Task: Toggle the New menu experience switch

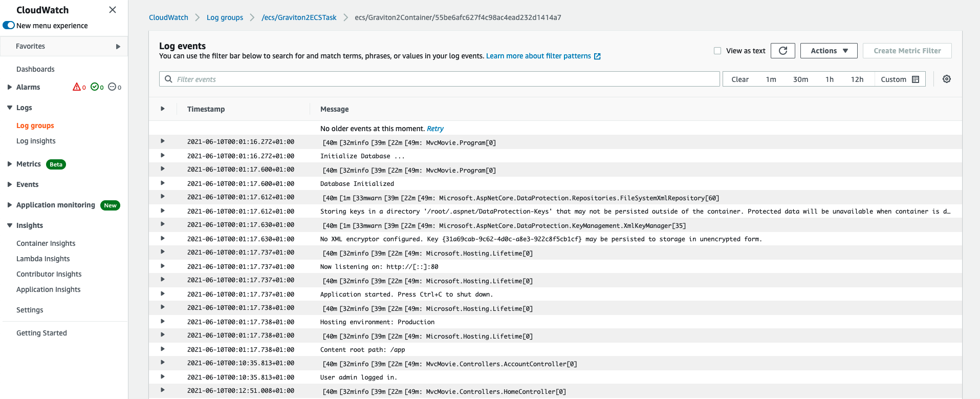Action: (9, 25)
